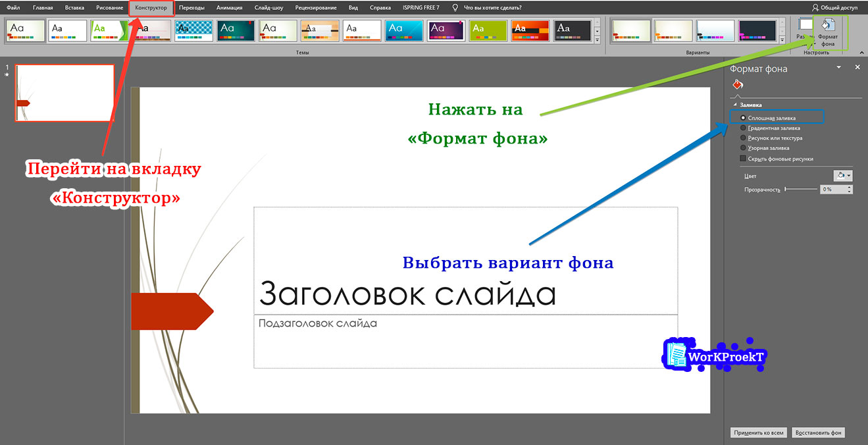Image resolution: width=868 pixels, height=445 pixels.
Task: Select the Сплошная заливка radio button
Action: (744, 118)
